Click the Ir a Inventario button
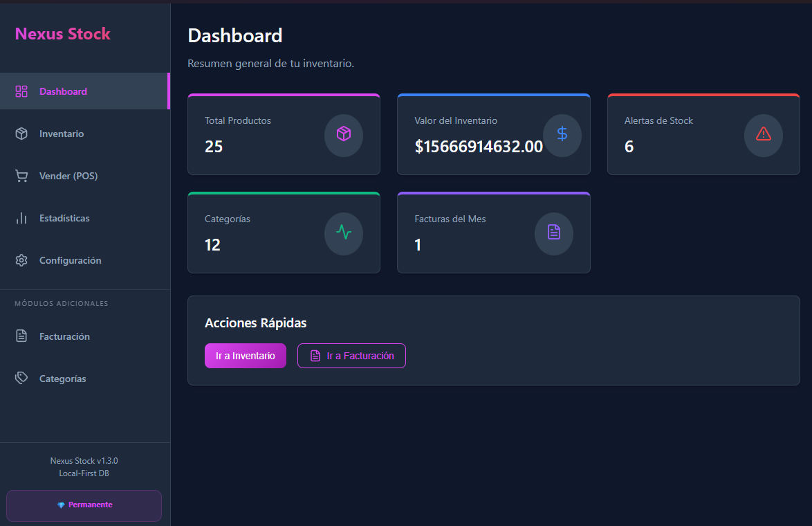812x526 pixels. coord(246,356)
